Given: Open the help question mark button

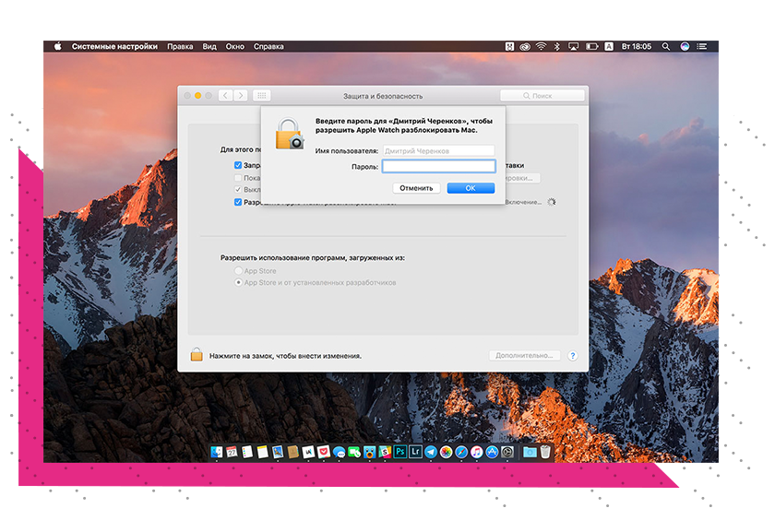Looking at the screenshot, I should [x=572, y=355].
